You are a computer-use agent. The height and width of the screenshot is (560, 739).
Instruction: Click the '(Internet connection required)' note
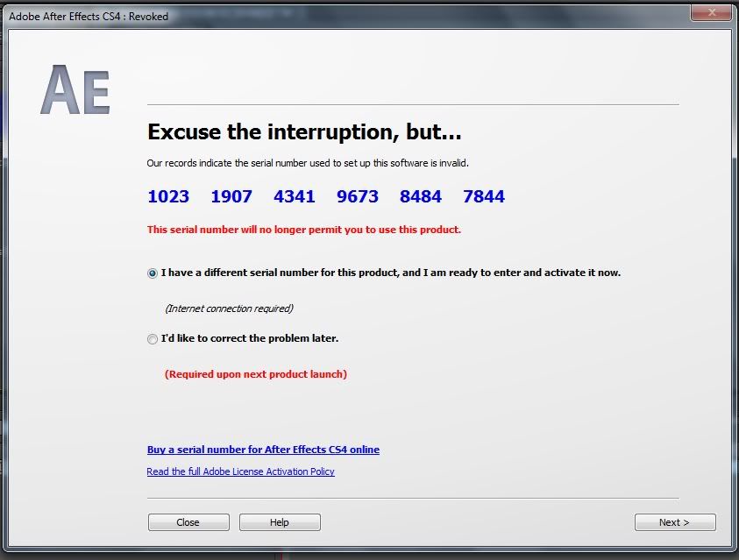click(230, 308)
